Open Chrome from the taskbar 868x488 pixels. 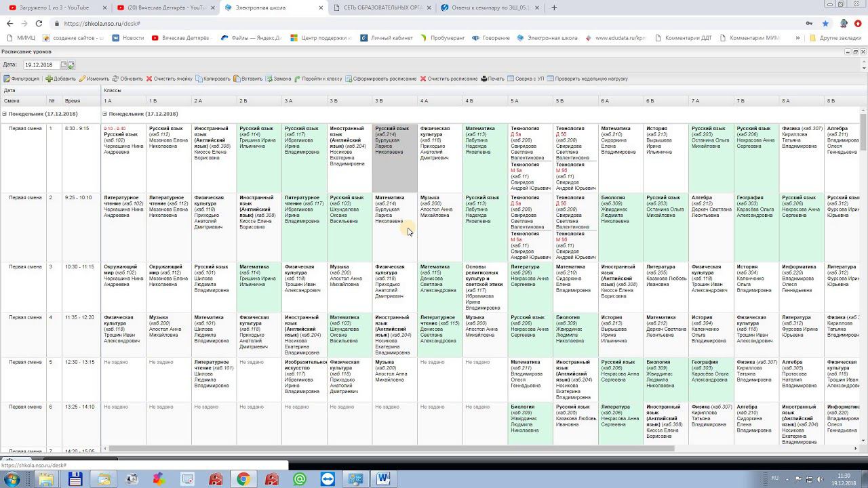[x=243, y=479]
